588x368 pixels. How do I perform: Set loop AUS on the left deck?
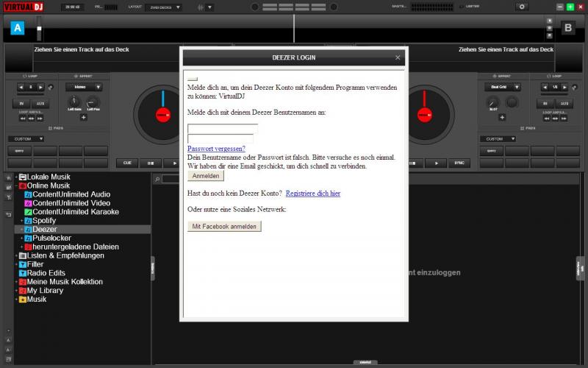(40, 104)
